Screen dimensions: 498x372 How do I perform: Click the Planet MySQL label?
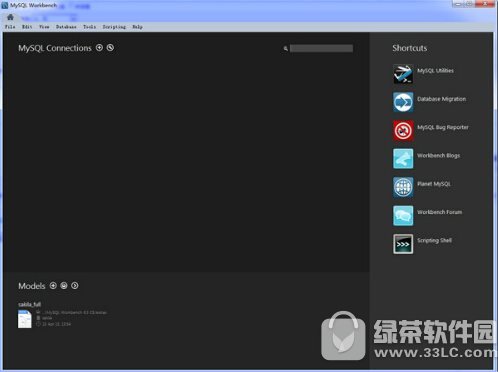pos(434,184)
